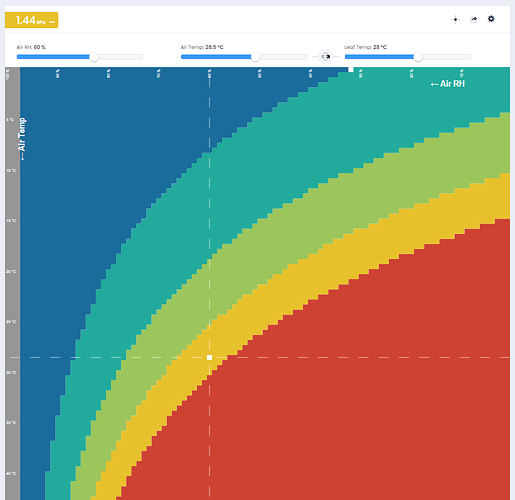Click the link toggle between air and leaf temp sliders
515x500 pixels.
[325, 56]
